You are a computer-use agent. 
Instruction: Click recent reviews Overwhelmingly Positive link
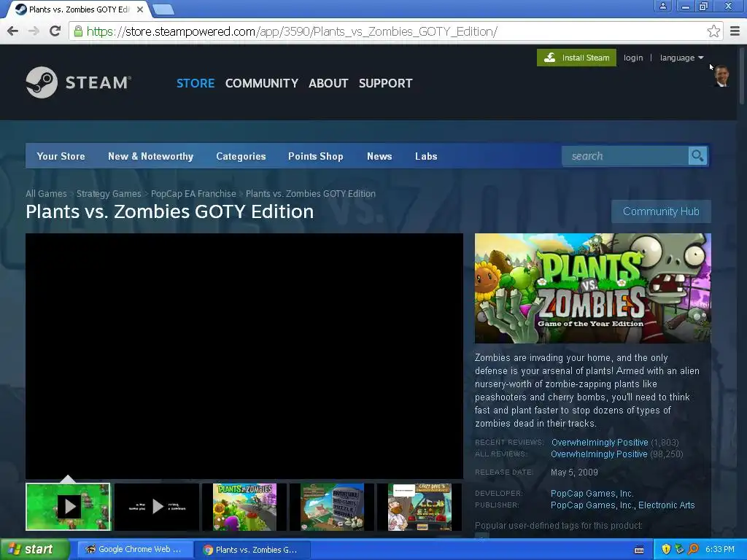[x=600, y=443]
